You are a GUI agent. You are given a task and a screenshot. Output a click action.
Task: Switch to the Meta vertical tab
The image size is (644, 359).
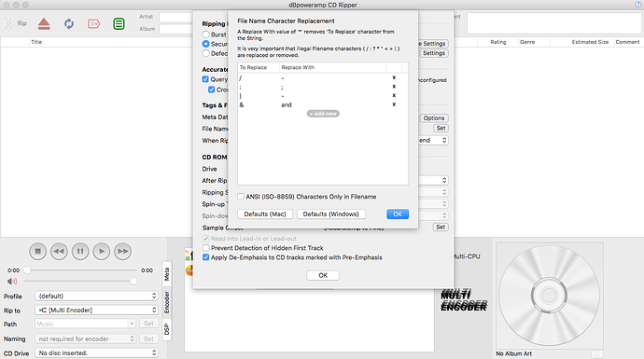coord(167,274)
